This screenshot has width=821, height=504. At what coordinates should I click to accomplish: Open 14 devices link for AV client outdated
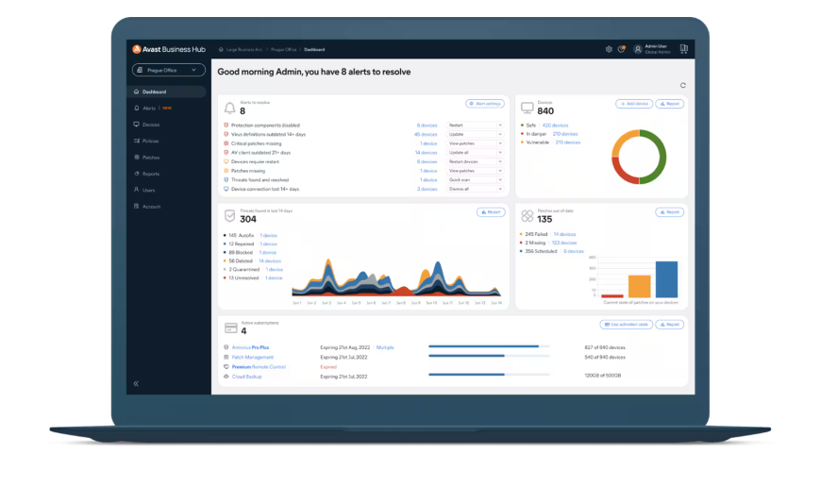coord(427,153)
